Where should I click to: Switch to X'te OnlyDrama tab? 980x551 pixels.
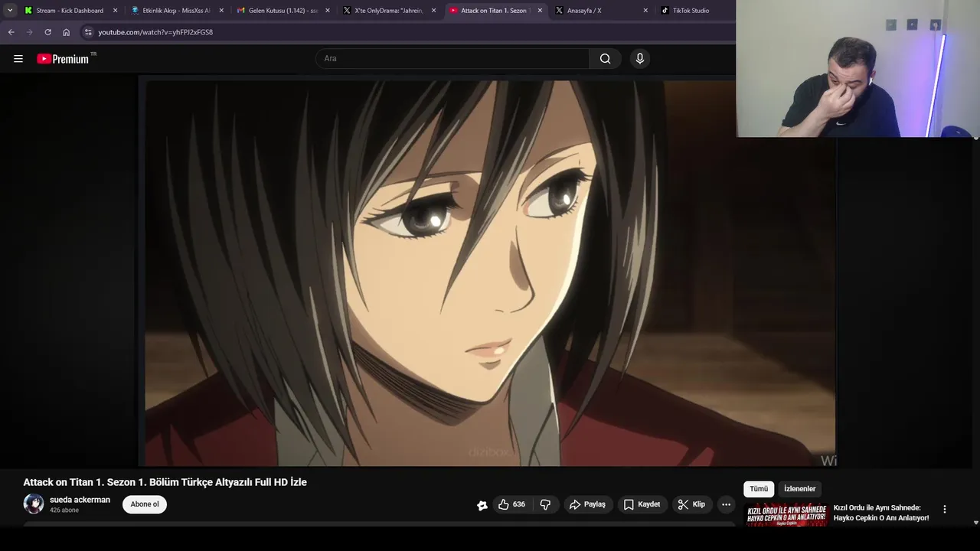[387, 11]
